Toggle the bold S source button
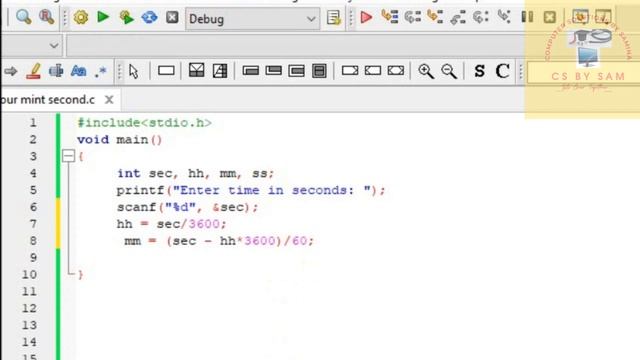 [x=480, y=71]
